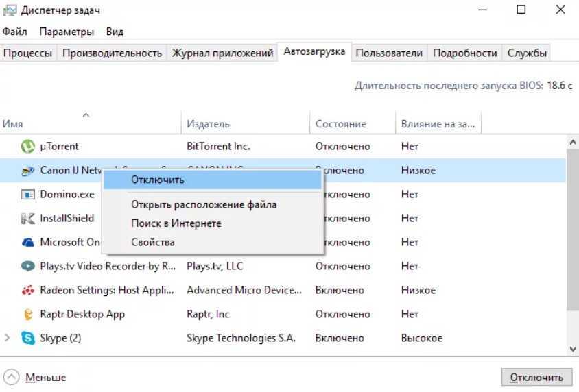Click the Canon IJ Network icon
The image size is (579, 392).
click(x=27, y=171)
